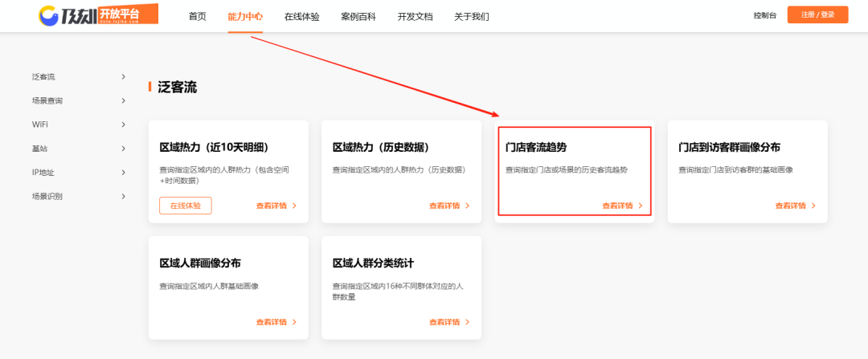
Task: Click the 区域人群画像分布 card title
Action: pos(200,263)
